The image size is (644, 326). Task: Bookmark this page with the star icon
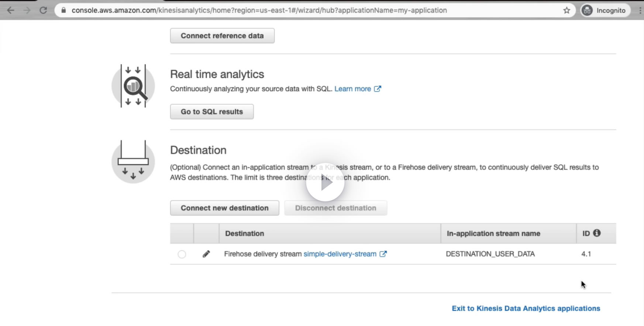[566, 10]
